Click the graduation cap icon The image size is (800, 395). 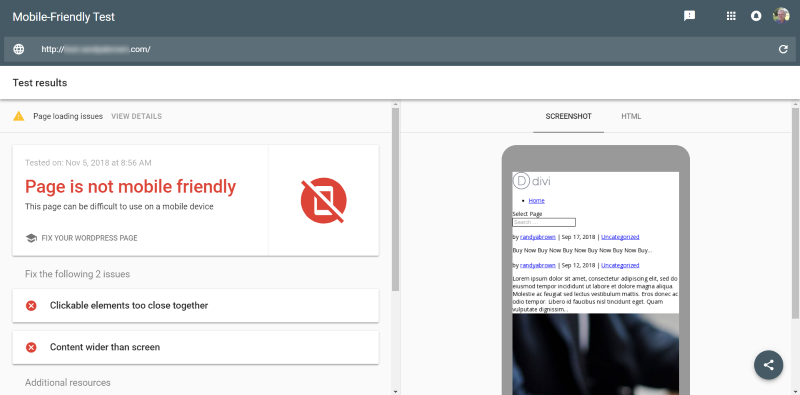pyautogui.click(x=31, y=238)
